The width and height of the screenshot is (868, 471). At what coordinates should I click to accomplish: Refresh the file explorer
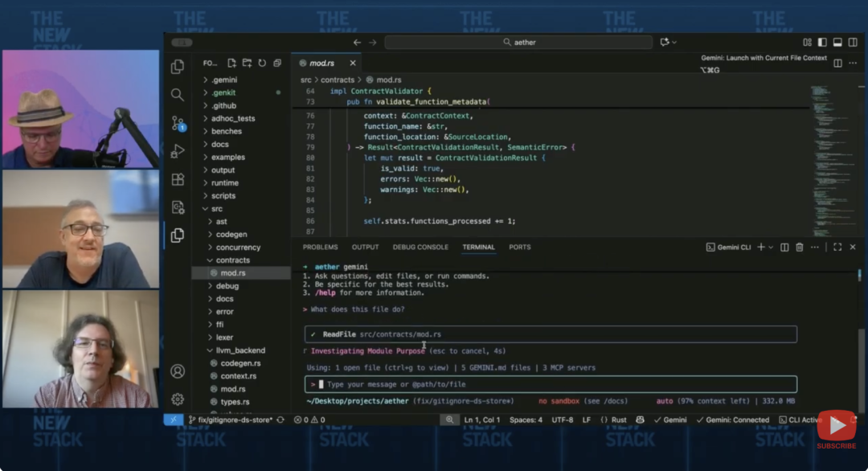(x=262, y=63)
